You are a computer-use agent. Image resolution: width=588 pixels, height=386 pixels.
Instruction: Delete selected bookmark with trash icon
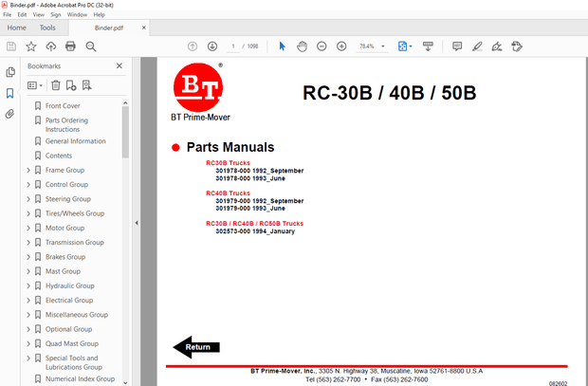(x=56, y=85)
